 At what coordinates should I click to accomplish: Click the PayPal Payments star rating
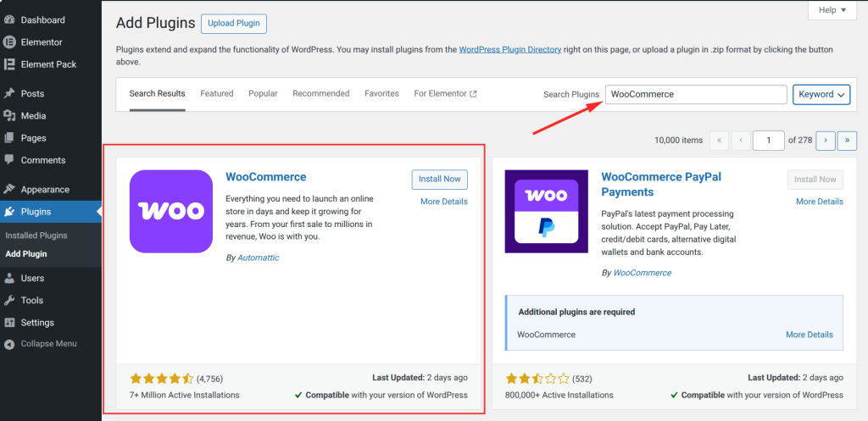tap(537, 379)
